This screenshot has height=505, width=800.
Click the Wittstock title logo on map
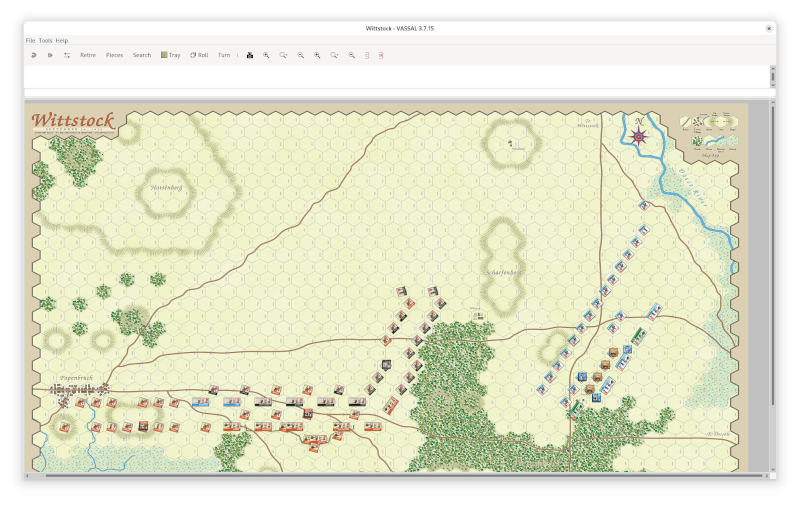[x=73, y=121]
